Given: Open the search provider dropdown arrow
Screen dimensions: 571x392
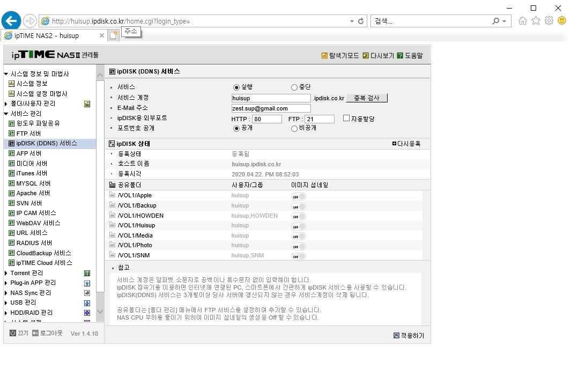Looking at the screenshot, I should coord(505,21).
